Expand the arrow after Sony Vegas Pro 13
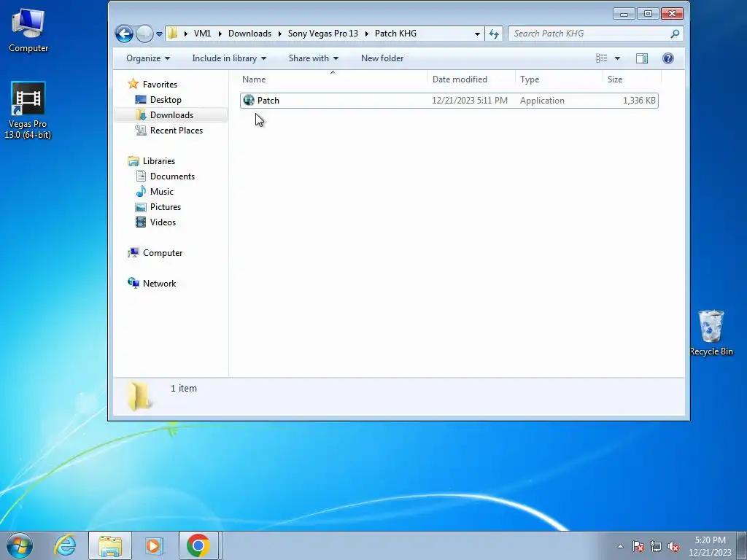The image size is (747, 560). (366, 34)
